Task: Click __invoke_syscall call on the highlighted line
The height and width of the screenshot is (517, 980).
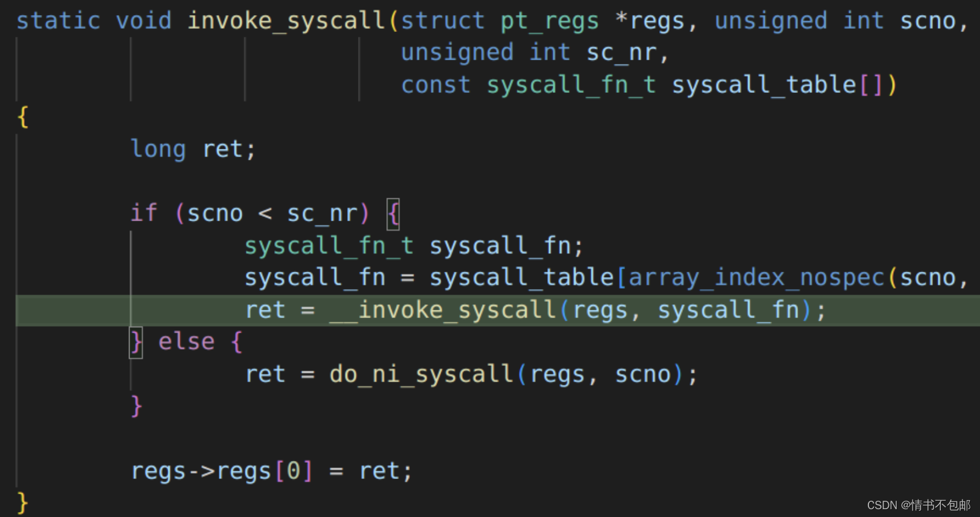Action: 442,310
